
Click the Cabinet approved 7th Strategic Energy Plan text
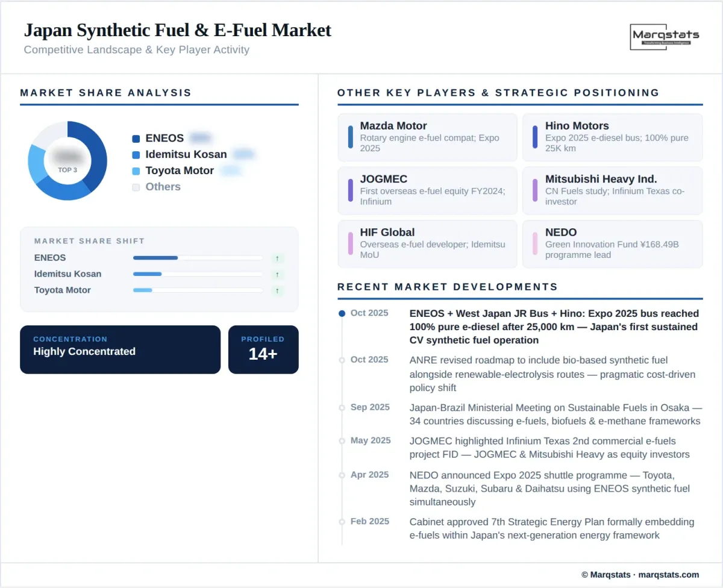pyautogui.click(x=552, y=528)
